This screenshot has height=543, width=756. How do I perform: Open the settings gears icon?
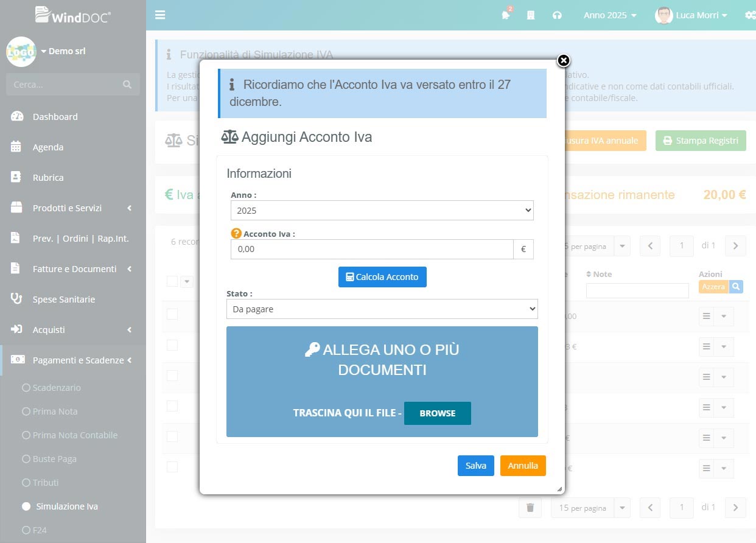pos(749,15)
